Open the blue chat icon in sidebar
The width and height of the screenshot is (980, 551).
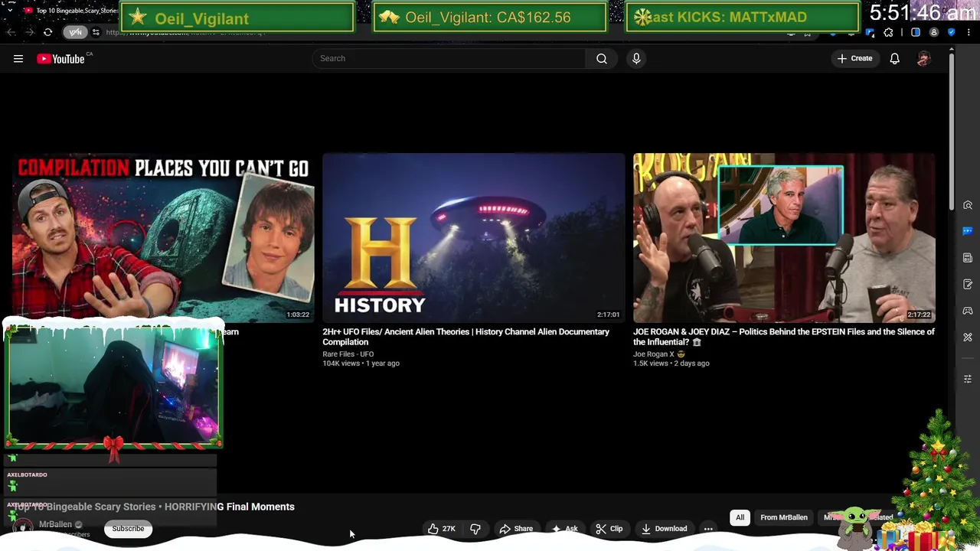tap(968, 231)
